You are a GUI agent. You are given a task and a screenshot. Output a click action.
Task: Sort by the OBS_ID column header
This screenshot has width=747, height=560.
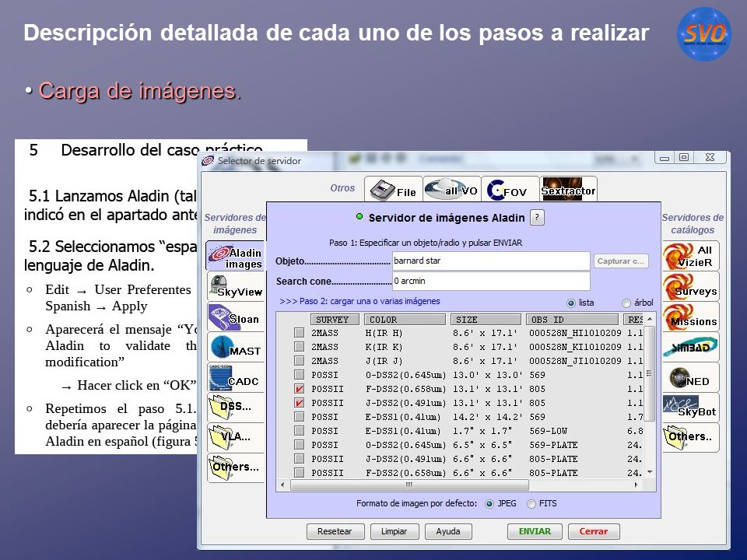tap(572, 320)
